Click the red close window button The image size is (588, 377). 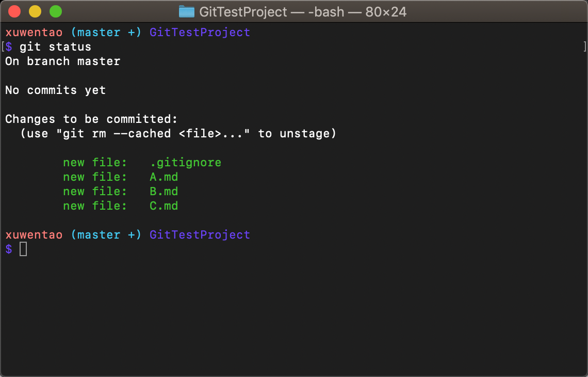(14, 11)
